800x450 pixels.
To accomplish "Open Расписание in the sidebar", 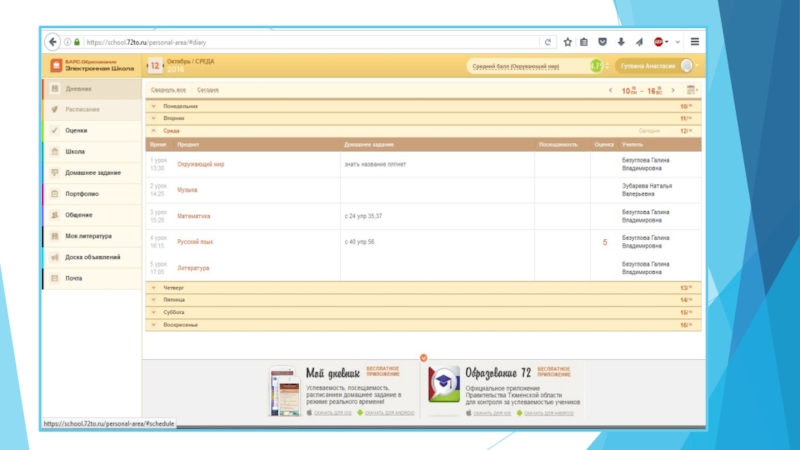I will point(83,109).
